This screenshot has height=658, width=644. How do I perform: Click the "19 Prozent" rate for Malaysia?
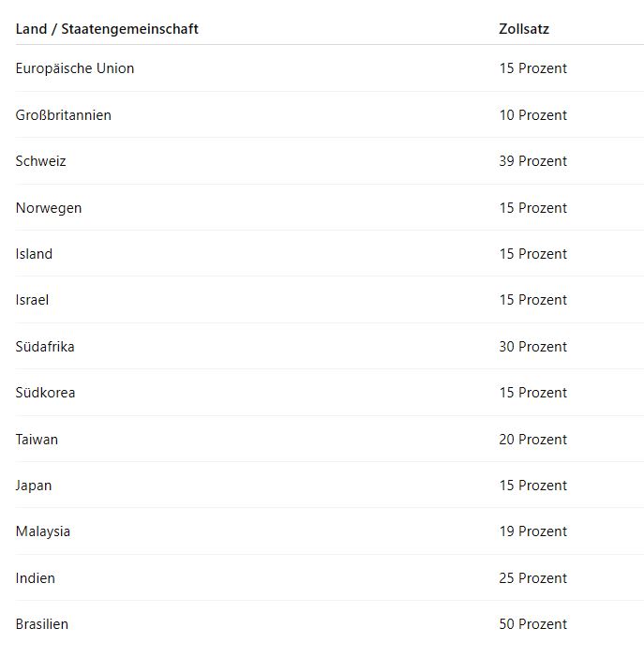click(x=532, y=531)
